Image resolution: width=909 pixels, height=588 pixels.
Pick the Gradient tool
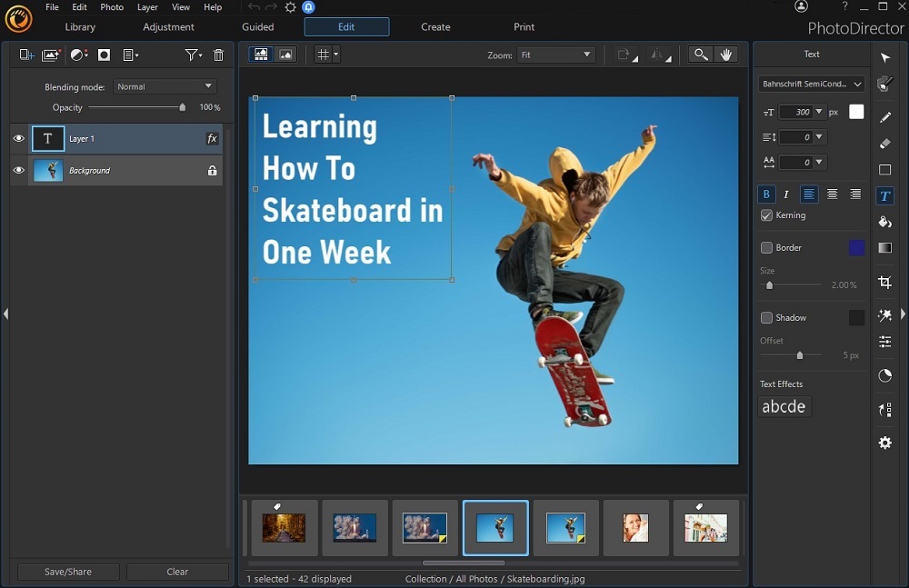tap(885, 247)
